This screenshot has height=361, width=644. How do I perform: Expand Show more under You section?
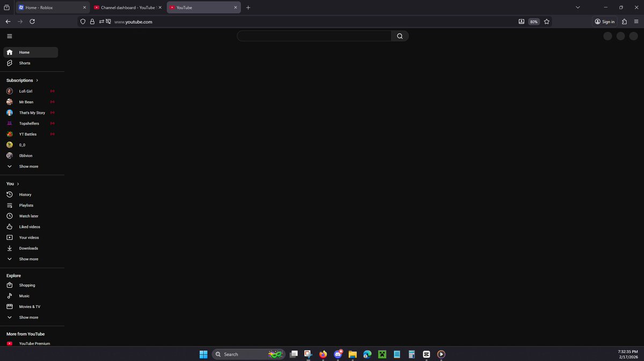pos(31,259)
